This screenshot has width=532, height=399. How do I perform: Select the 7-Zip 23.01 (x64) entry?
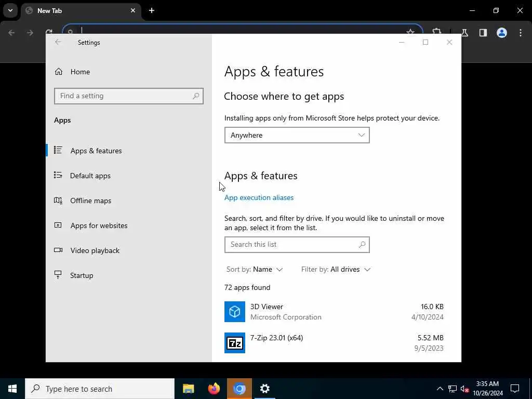point(334,343)
